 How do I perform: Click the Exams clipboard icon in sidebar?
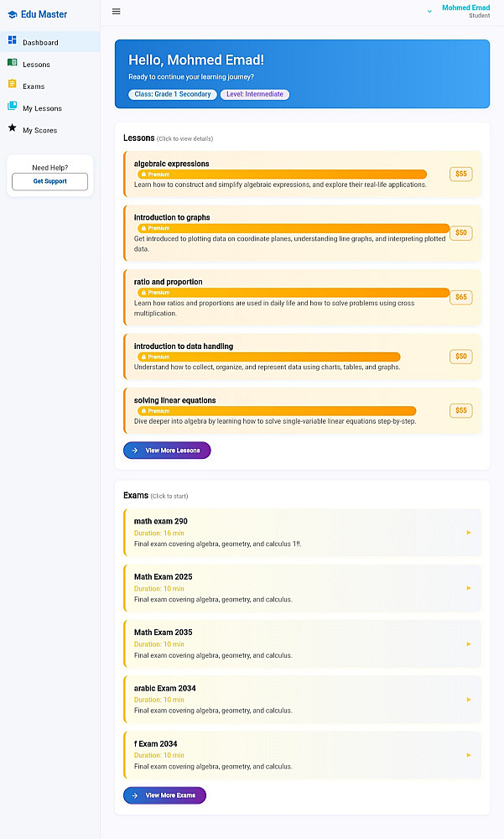pyautogui.click(x=12, y=84)
